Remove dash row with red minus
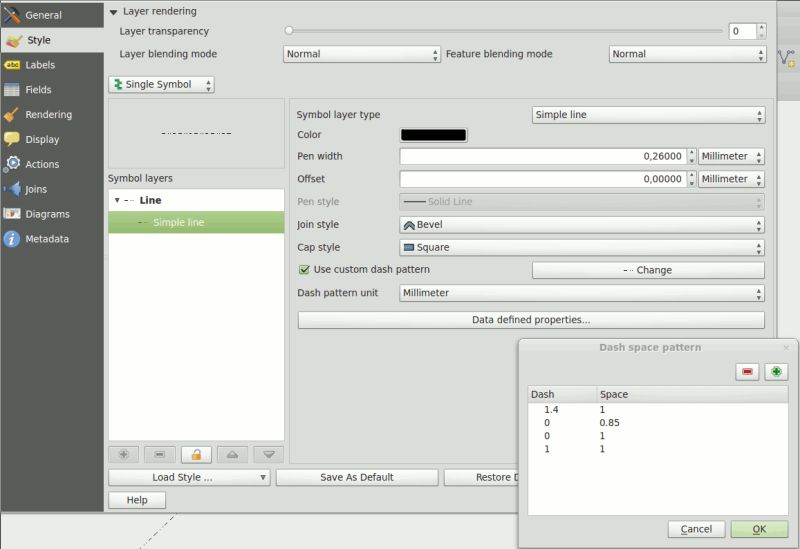800x549 pixels. [747, 371]
